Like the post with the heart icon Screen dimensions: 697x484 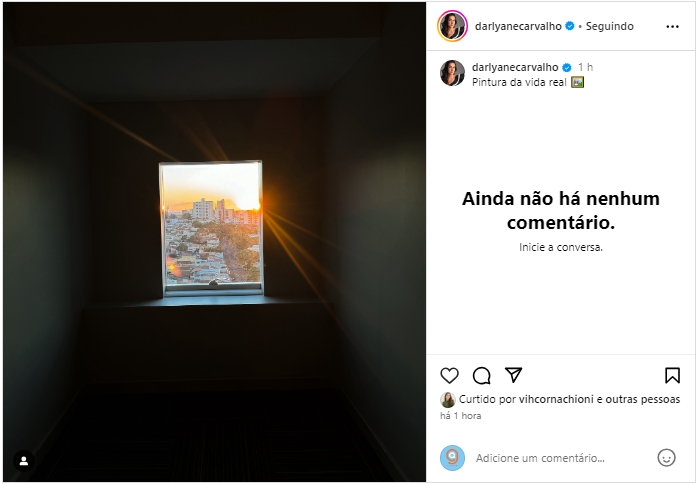tap(449, 376)
